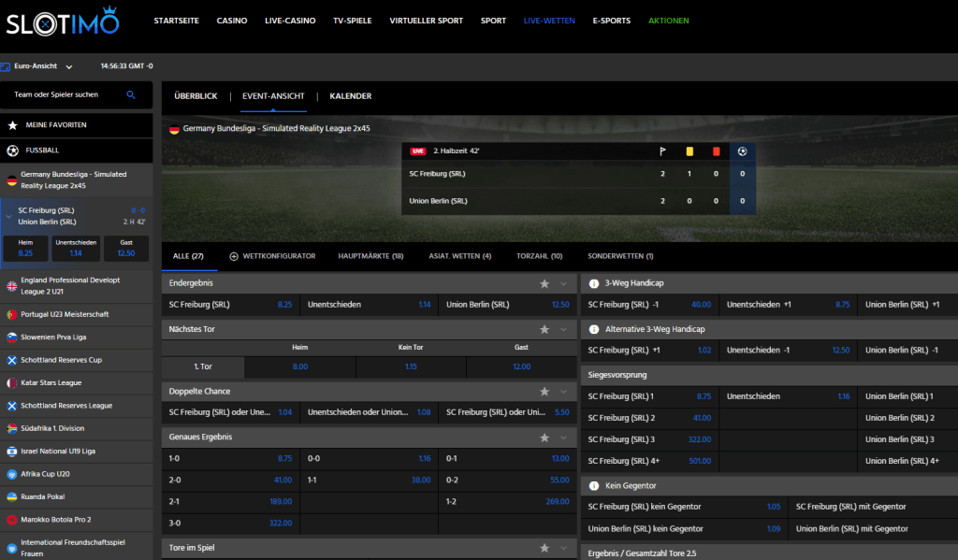Select the Asiat. Wetten (4) tab

tap(460, 256)
